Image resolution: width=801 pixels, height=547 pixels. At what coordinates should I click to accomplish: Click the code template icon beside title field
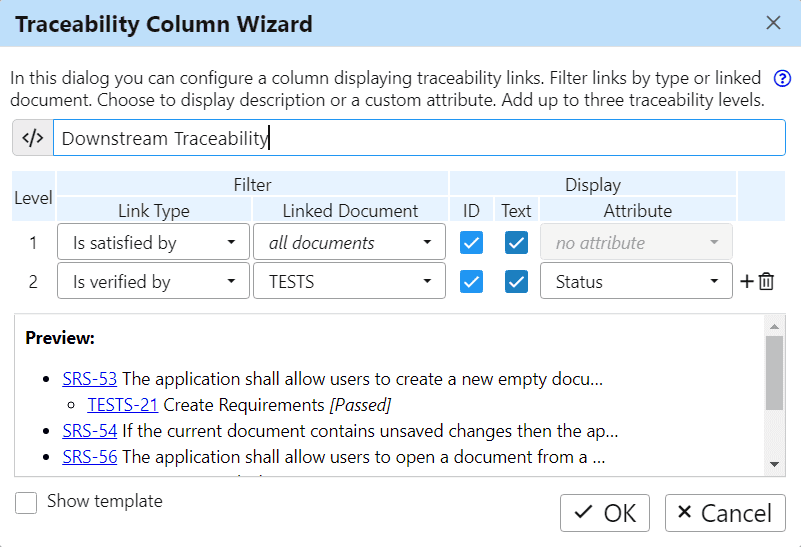tap(33, 139)
